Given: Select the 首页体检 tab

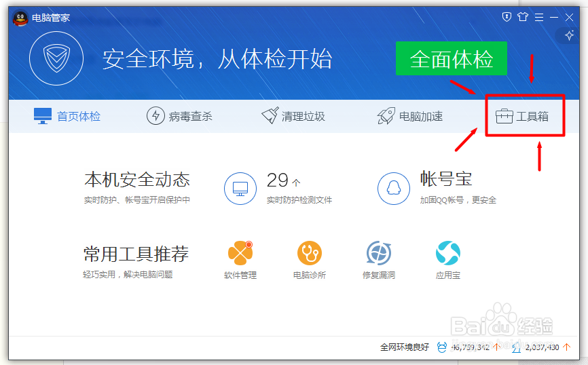Looking at the screenshot, I should [67, 116].
